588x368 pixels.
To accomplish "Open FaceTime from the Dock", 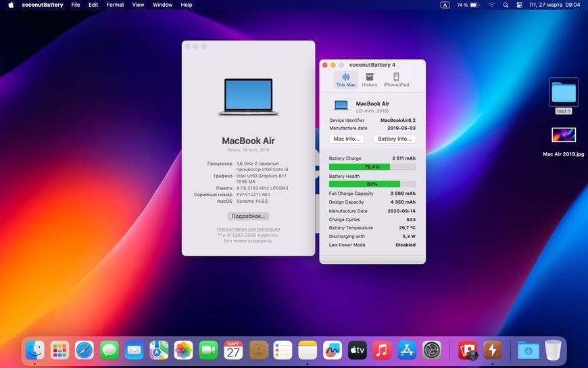I will point(208,350).
